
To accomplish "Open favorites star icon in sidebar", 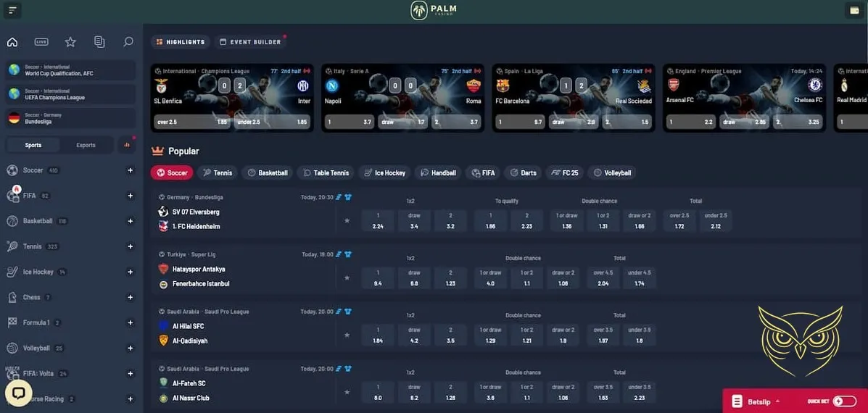I will point(70,42).
